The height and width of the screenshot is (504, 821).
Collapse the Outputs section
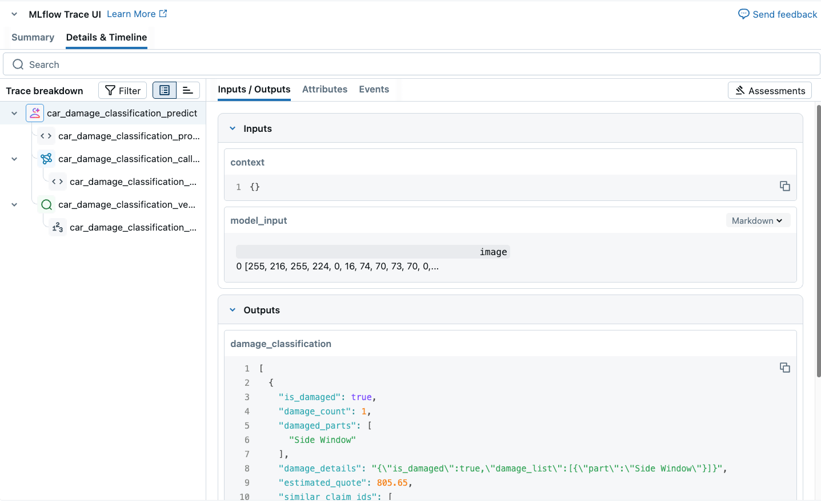[233, 310]
